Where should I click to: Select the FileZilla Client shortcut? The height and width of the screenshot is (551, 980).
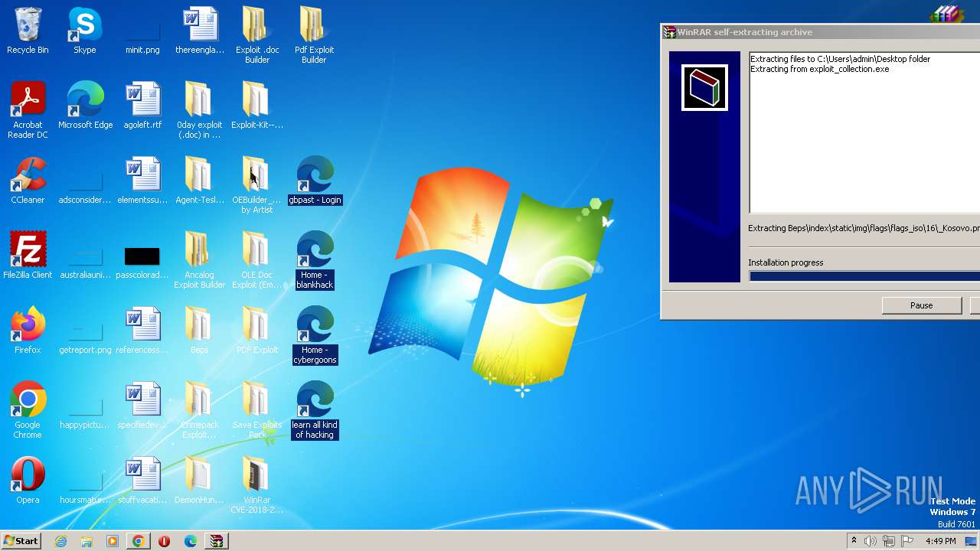tap(28, 256)
